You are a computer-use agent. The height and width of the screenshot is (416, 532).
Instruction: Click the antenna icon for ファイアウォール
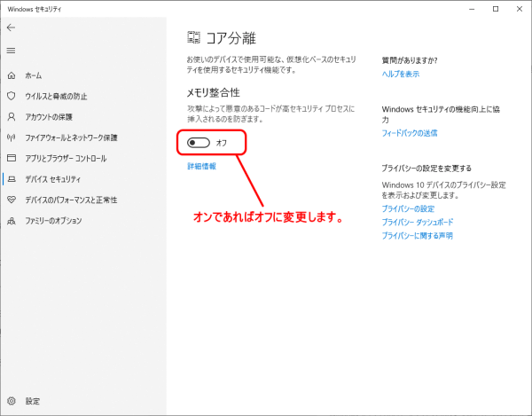point(12,137)
